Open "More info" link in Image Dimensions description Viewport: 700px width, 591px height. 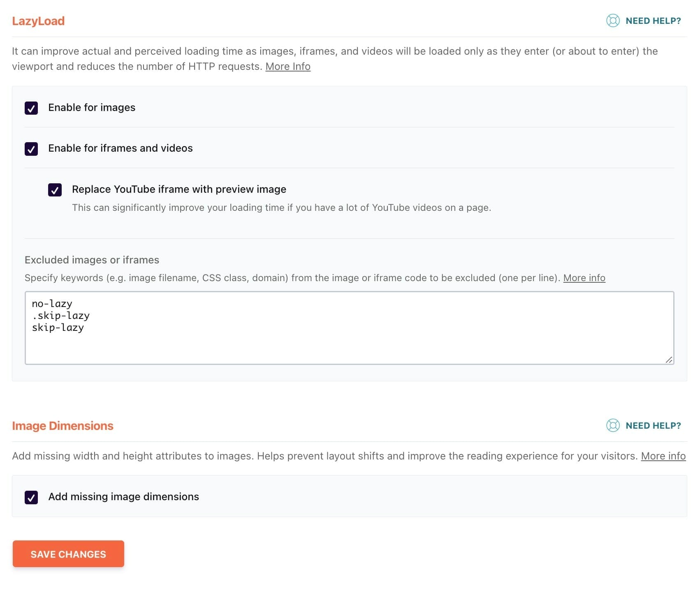(663, 456)
